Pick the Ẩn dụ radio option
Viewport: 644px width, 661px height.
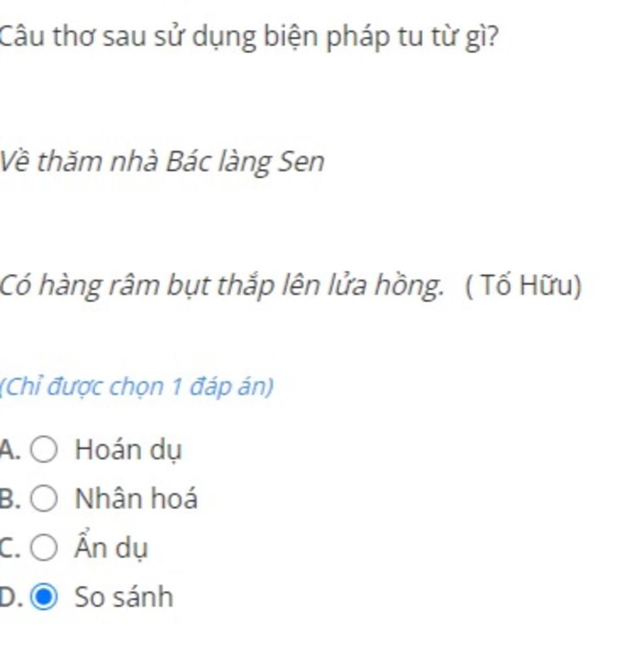pos(44,548)
